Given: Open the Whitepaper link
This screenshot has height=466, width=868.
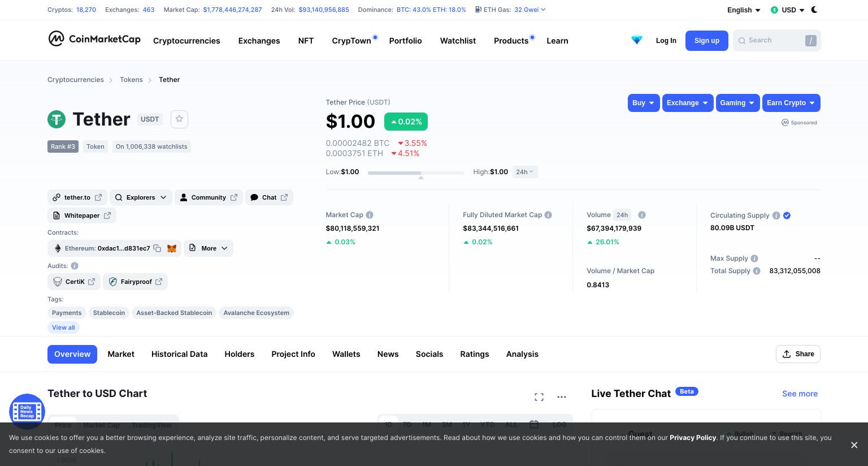Looking at the screenshot, I should click(82, 215).
